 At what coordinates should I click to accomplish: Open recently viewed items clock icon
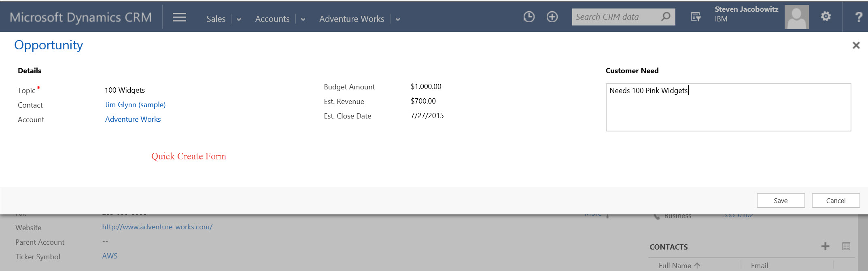pyautogui.click(x=528, y=17)
